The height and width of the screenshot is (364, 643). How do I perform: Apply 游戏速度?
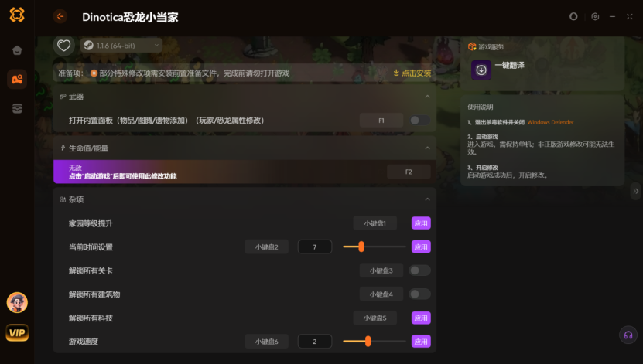point(421,342)
